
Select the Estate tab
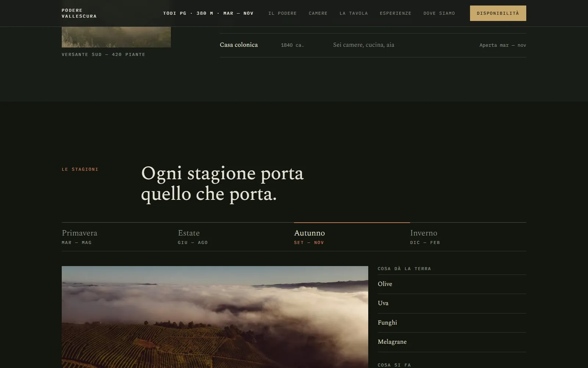point(236,237)
